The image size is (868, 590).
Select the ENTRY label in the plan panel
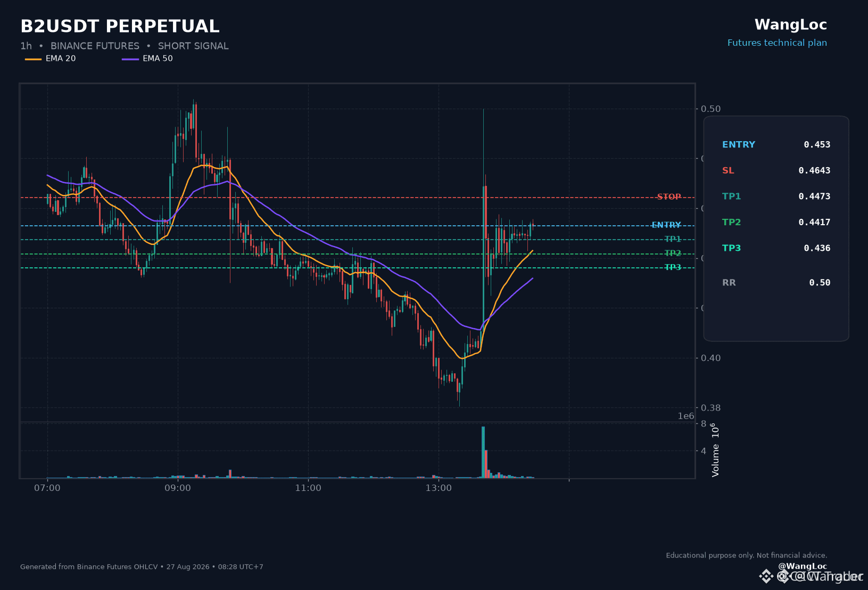(x=739, y=144)
